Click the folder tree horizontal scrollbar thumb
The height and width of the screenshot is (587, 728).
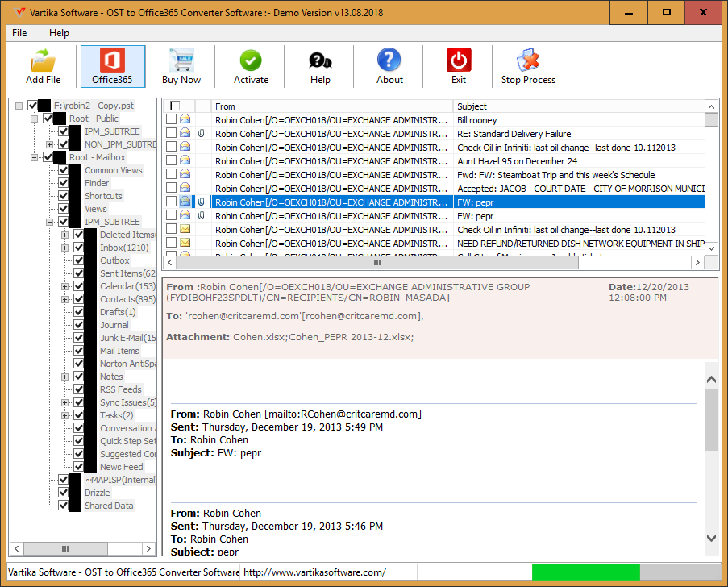tap(65, 548)
